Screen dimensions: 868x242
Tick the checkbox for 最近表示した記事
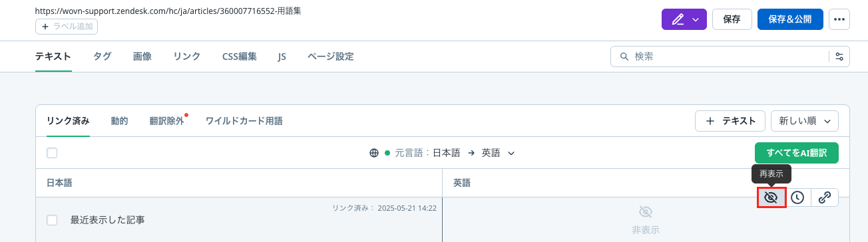tap(52, 220)
